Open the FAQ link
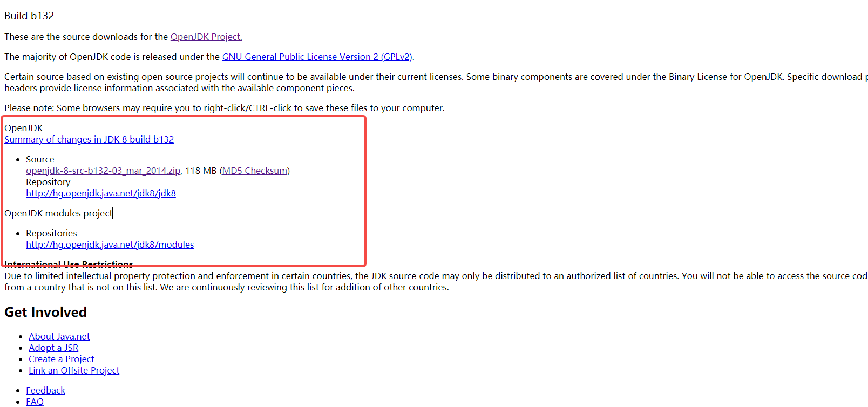 pyautogui.click(x=35, y=402)
